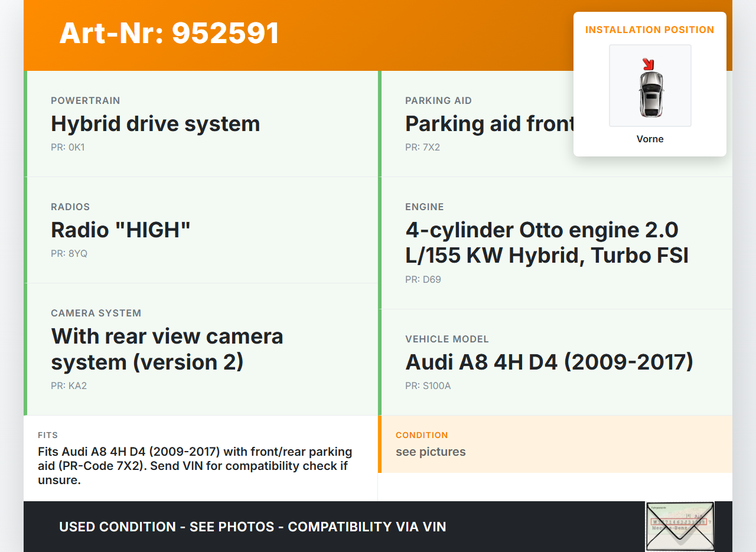Select the 4-cylinder Otto engine entry
This screenshot has height=552, width=756.
pyautogui.click(x=546, y=242)
